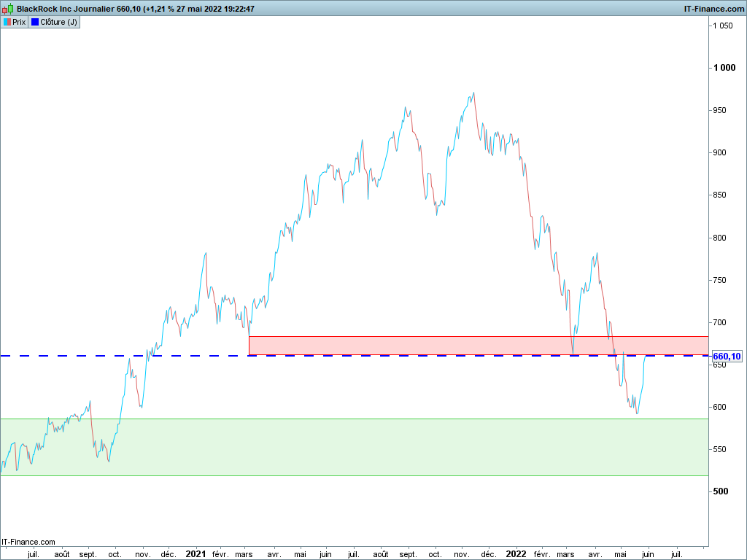This screenshot has width=747, height=560.
Task: Select the Prix legend button
Action: [15, 22]
